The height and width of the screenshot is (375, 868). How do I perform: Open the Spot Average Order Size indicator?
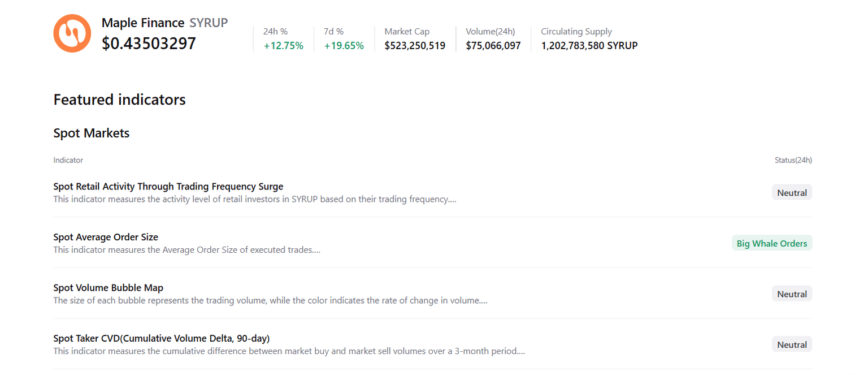[x=106, y=237]
